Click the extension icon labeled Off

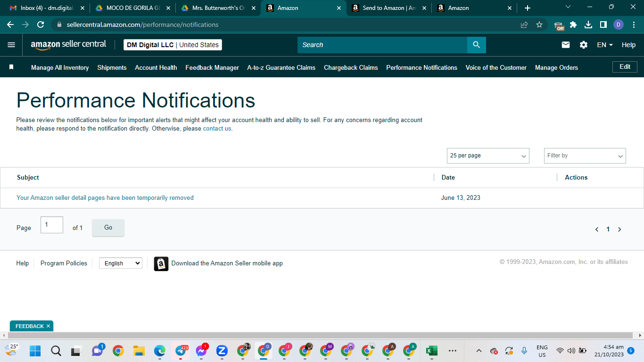(x=559, y=26)
